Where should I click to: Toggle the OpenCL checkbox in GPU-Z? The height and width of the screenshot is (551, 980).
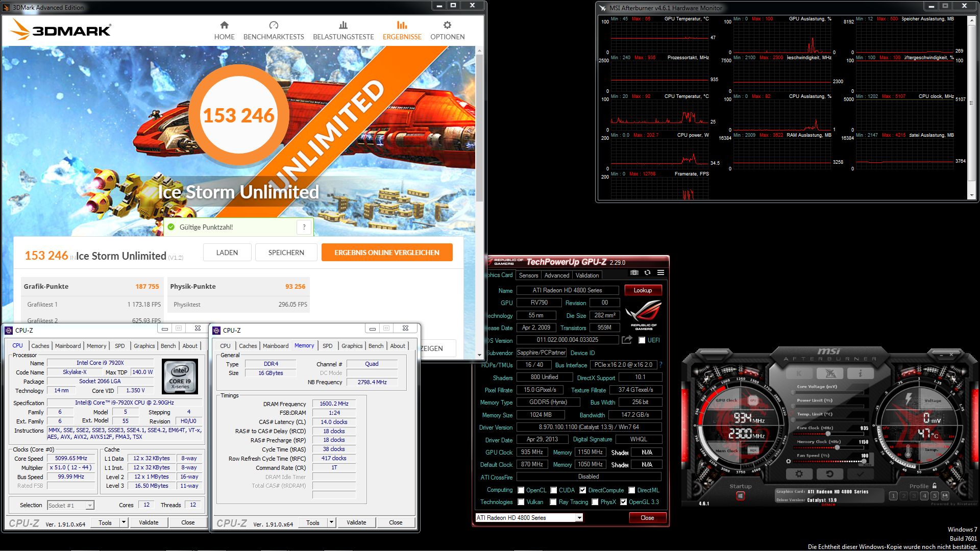coord(521,490)
